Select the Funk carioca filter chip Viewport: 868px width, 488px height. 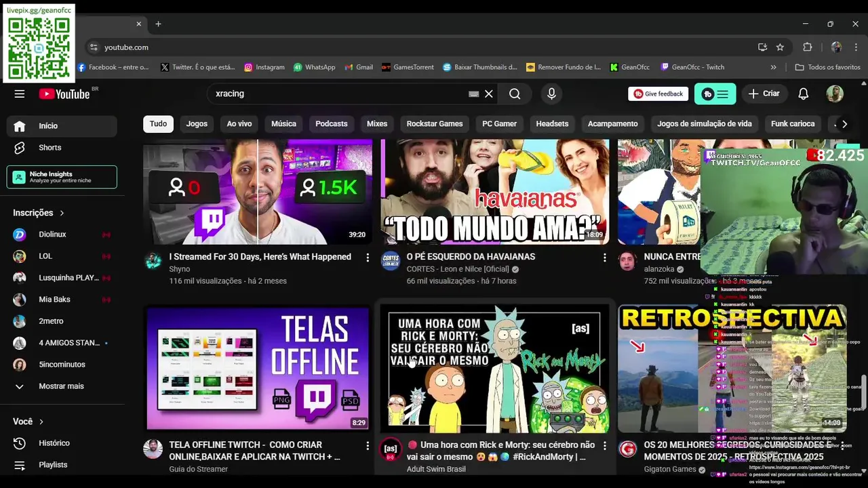click(793, 124)
